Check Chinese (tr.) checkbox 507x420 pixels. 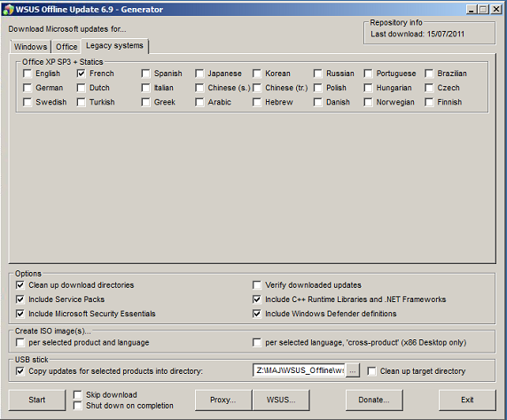(x=257, y=88)
